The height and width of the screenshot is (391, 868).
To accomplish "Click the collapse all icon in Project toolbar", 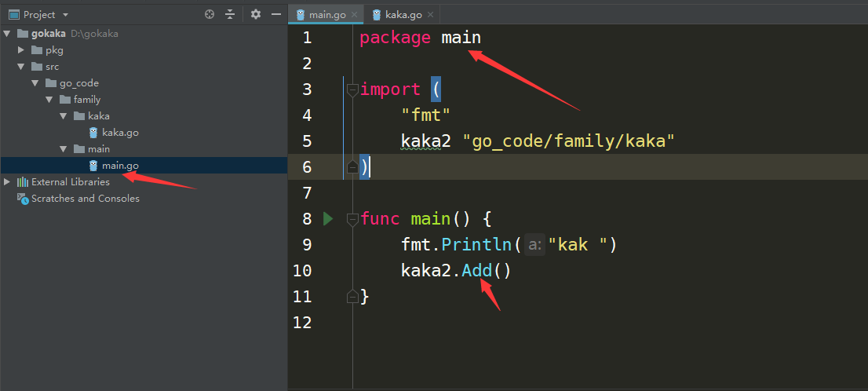I will [230, 15].
